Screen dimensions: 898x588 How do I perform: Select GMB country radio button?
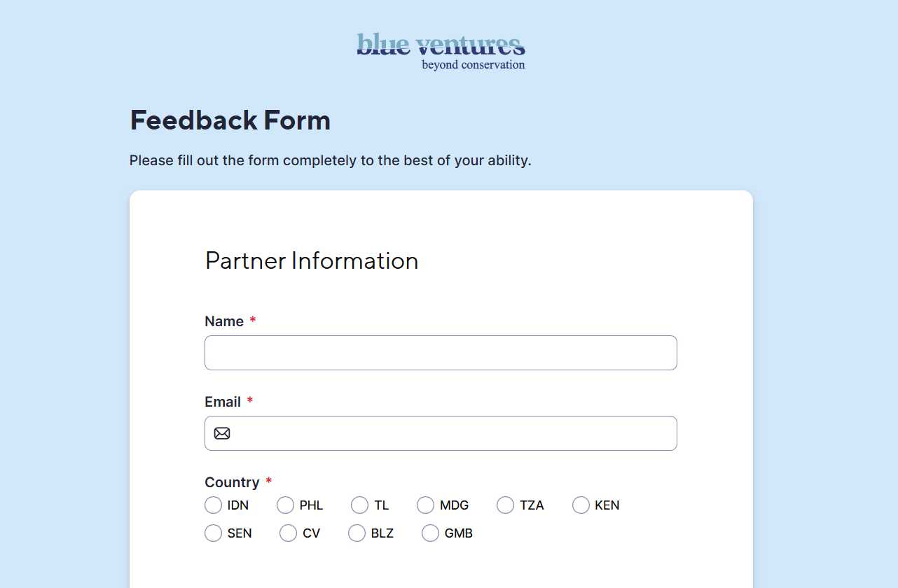click(430, 533)
